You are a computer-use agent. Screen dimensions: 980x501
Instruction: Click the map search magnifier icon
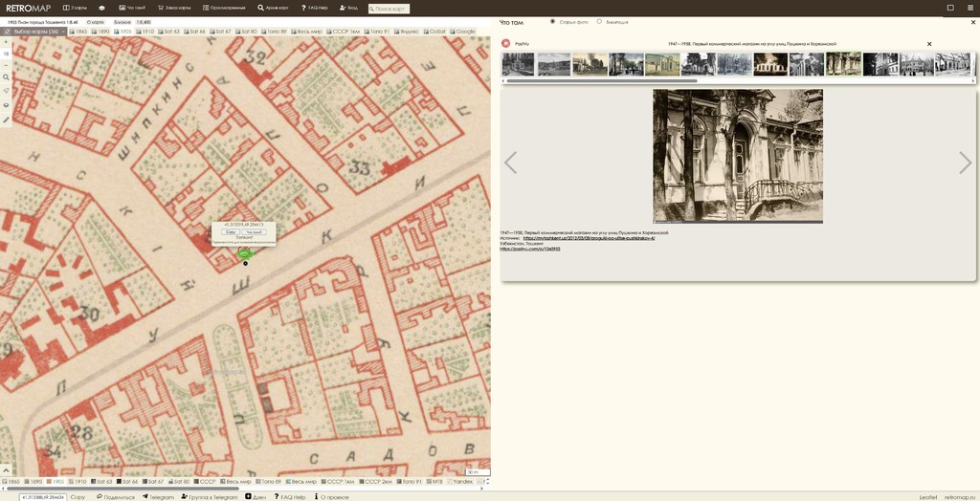tap(6, 77)
